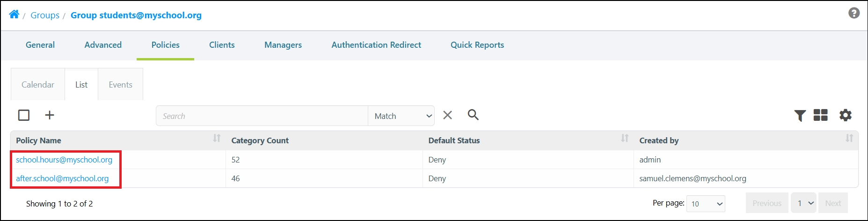Run search with magnifying glass icon
This screenshot has width=868, height=221.
click(x=473, y=115)
